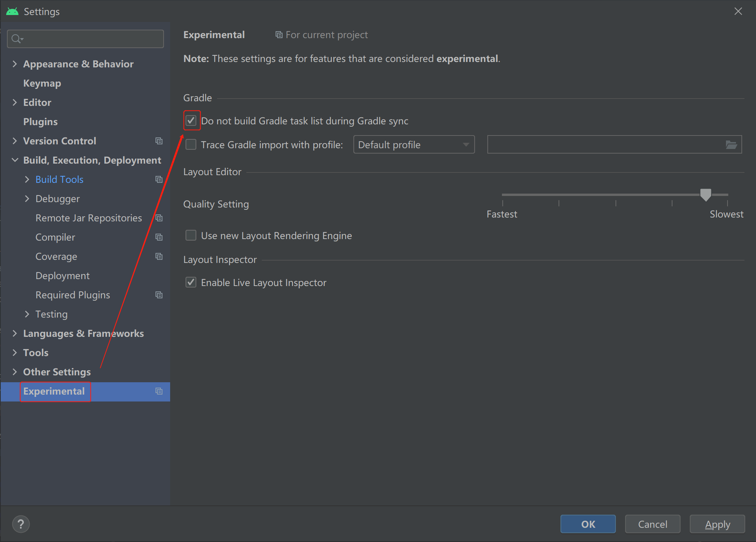Click into the settings search field

[x=85, y=39]
